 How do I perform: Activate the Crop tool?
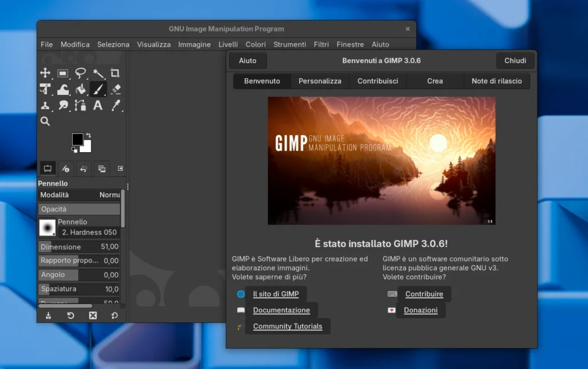pyautogui.click(x=116, y=73)
